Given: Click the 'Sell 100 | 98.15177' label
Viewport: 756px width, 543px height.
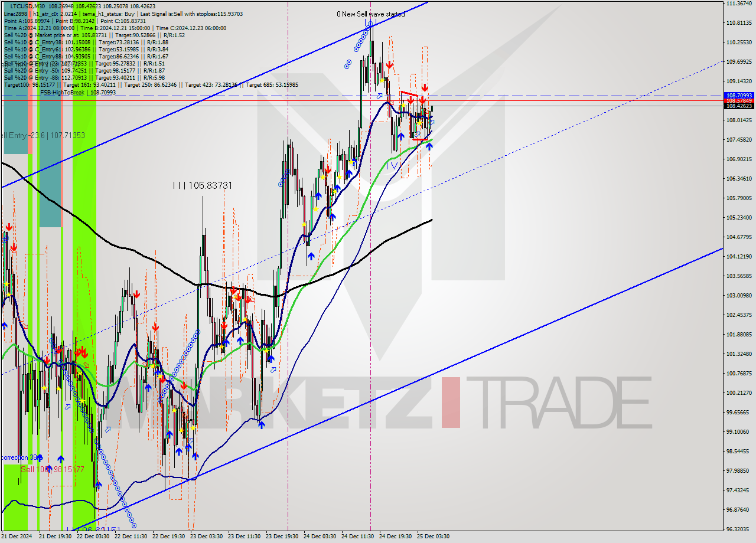Looking at the screenshot, I should pos(53,469).
